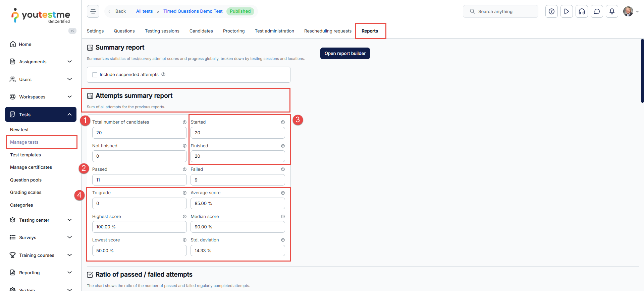Open Question pools in sidebar
This screenshot has width=644, height=291.
click(26, 180)
